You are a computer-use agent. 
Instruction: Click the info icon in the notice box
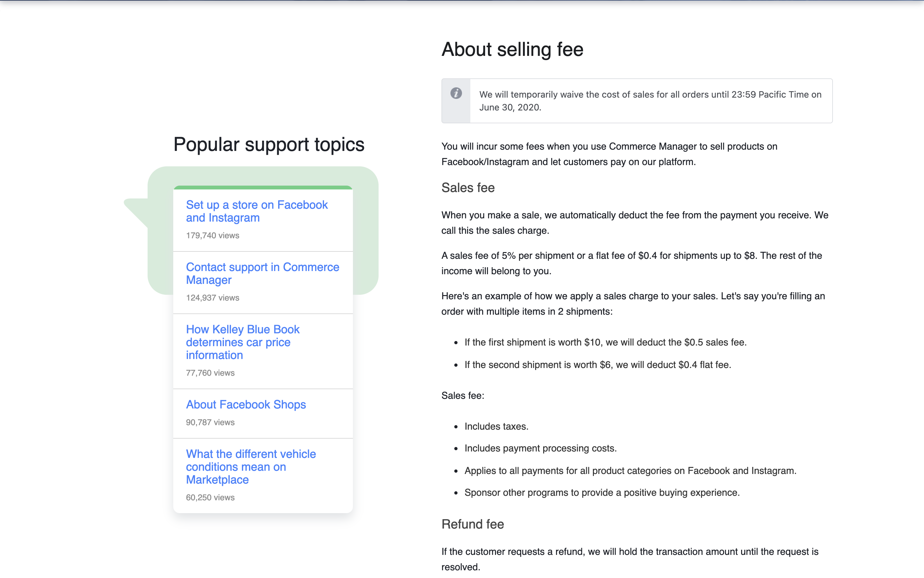(x=456, y=93)
